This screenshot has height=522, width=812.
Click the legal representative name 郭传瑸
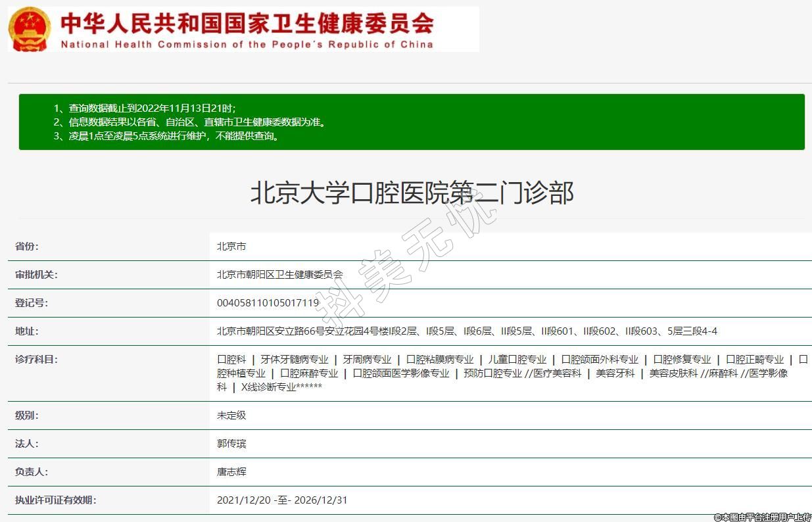pos(231,444)
